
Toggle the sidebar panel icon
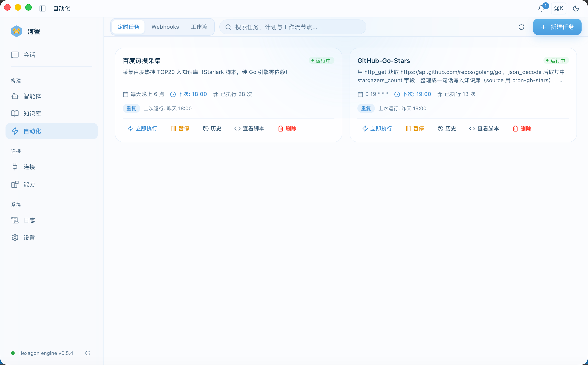42,8
